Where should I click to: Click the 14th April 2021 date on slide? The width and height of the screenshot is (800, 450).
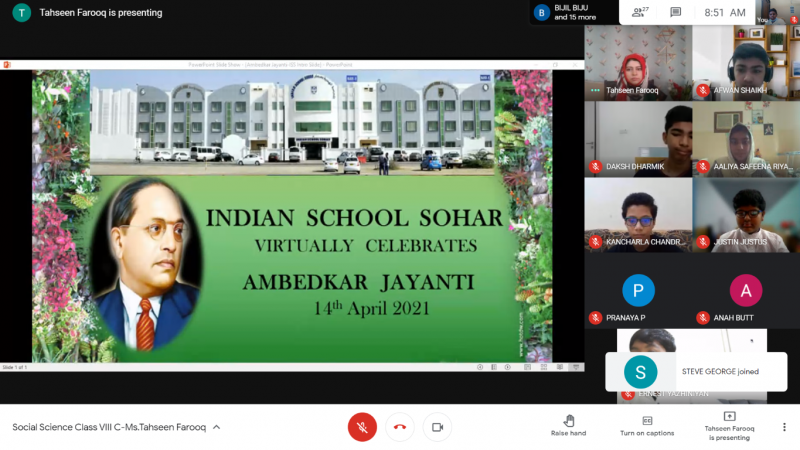tap(371, 308)
